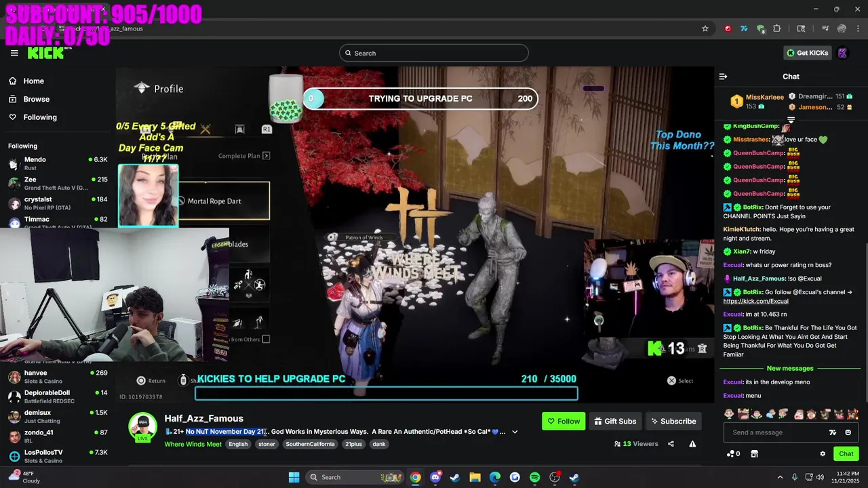The image size is (868, 488).
Task: Click the 21plus tag
Action: [x=353, y=444]
